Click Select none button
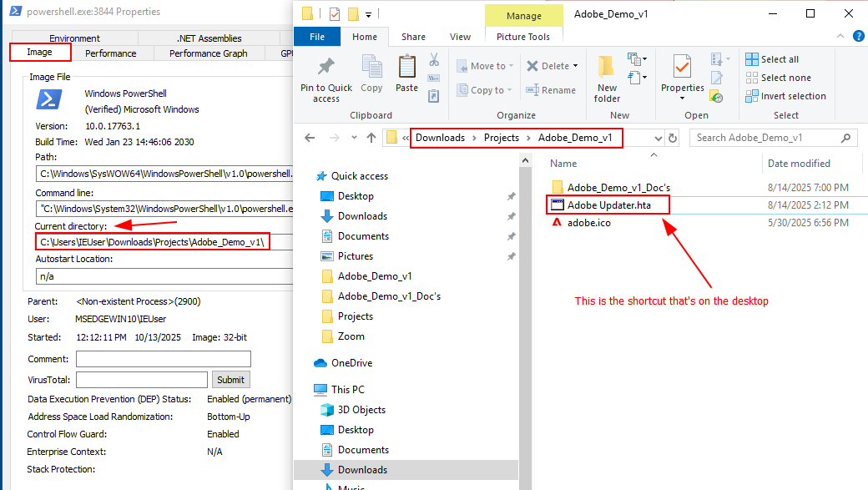 click(779, 78)
